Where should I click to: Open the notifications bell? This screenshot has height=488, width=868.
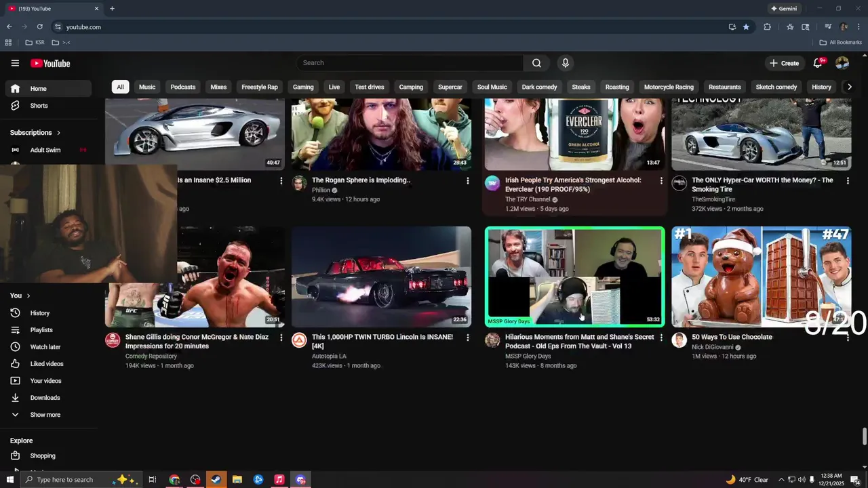(x=818, y=63)
